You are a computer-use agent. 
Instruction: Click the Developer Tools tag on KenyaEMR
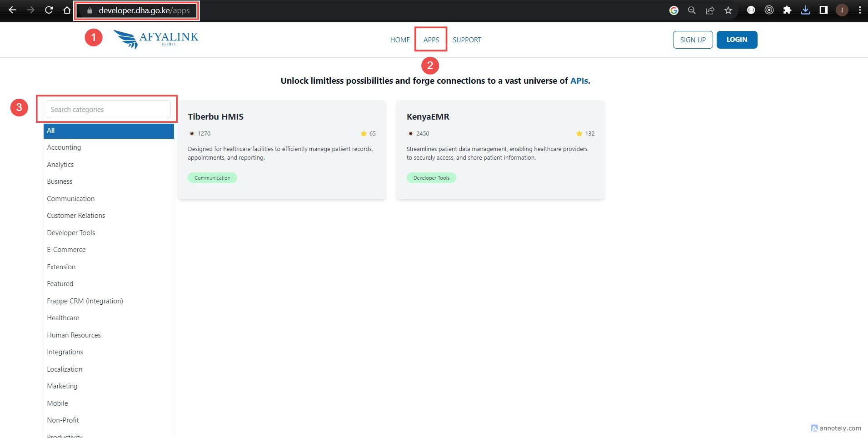click(431, 178)
